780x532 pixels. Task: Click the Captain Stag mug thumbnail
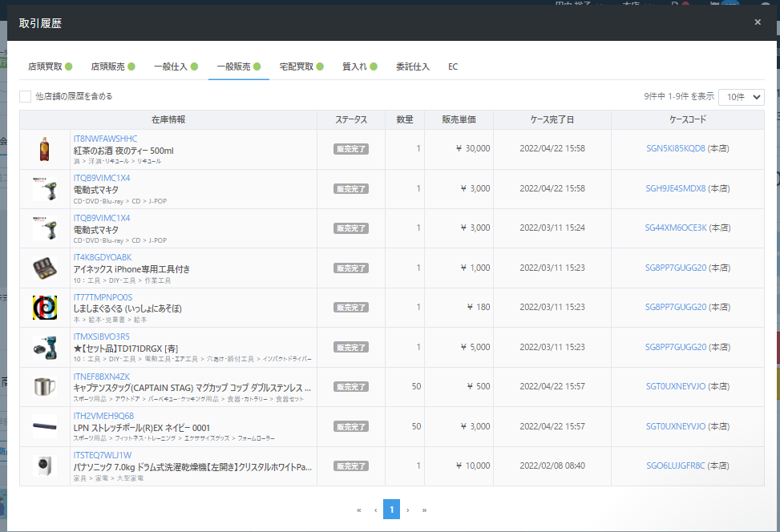[x=45, y=387]
